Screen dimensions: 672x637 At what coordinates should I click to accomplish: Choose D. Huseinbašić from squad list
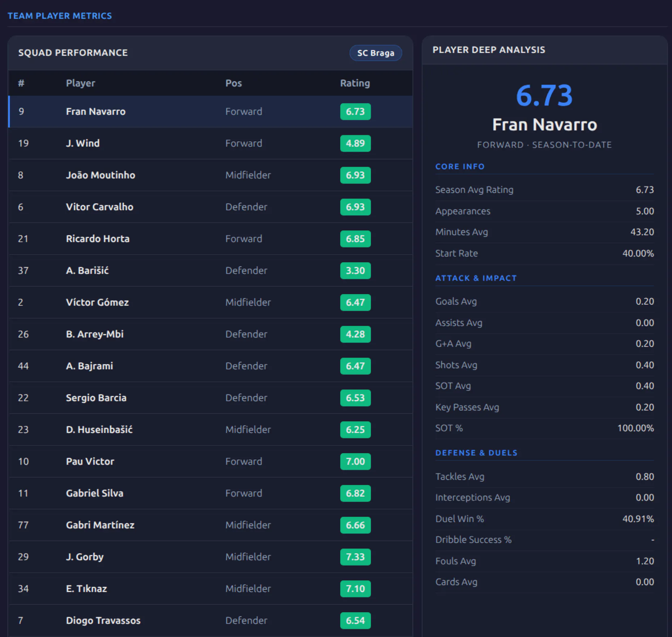tap(210, 429)
